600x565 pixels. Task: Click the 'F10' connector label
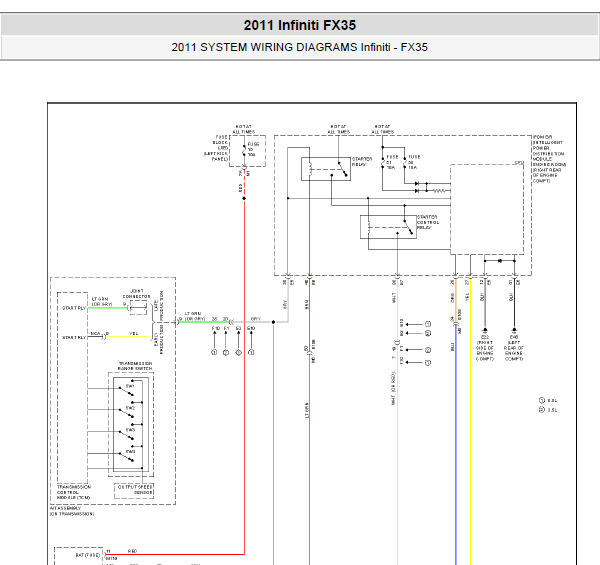[x=215, y=328]
